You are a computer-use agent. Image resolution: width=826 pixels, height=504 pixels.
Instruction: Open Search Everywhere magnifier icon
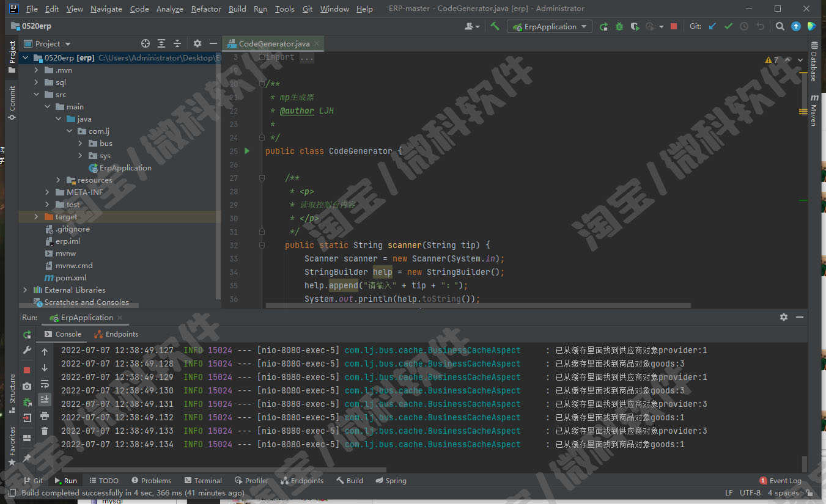pyautogui.click(x=780, y=26)
